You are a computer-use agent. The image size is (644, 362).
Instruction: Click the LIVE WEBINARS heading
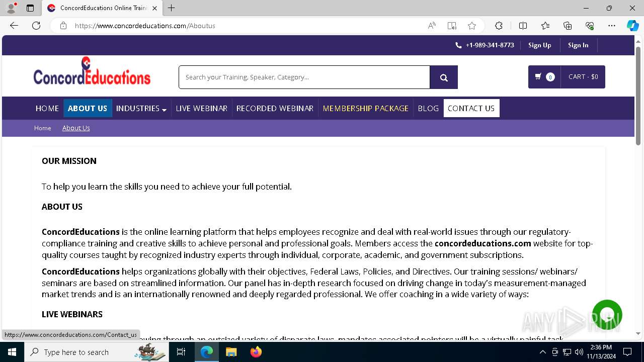[x=72, y=314]
